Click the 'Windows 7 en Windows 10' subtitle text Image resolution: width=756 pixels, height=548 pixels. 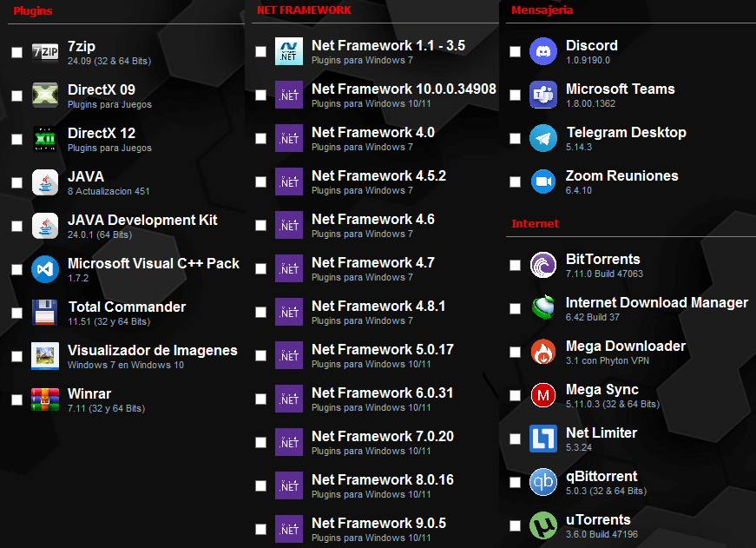tap(125, 365)
